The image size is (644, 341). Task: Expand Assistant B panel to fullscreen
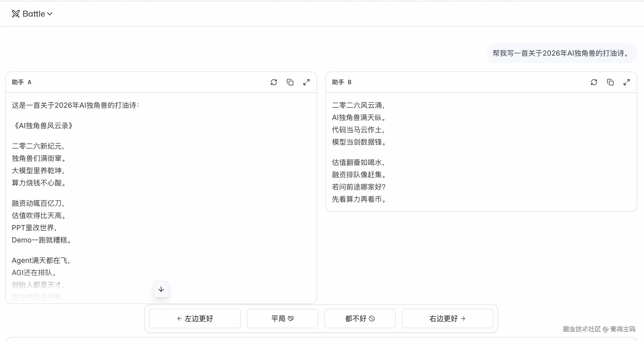[627, 82]
